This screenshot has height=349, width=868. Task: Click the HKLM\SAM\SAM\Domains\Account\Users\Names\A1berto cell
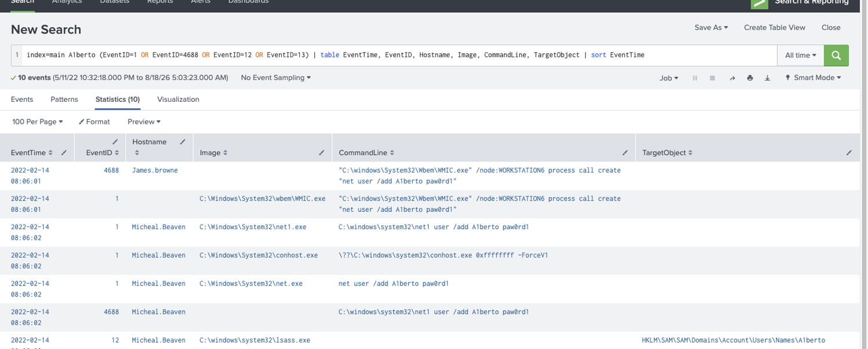coord(733,340)
